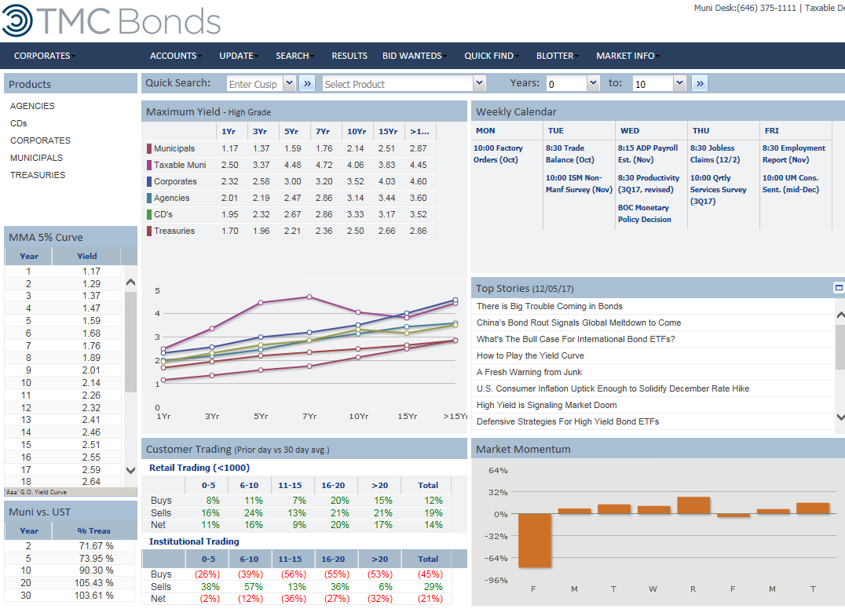Click the go arrows button after the Years range
Screen dimensions: 845x616
(x=700, y=83)
